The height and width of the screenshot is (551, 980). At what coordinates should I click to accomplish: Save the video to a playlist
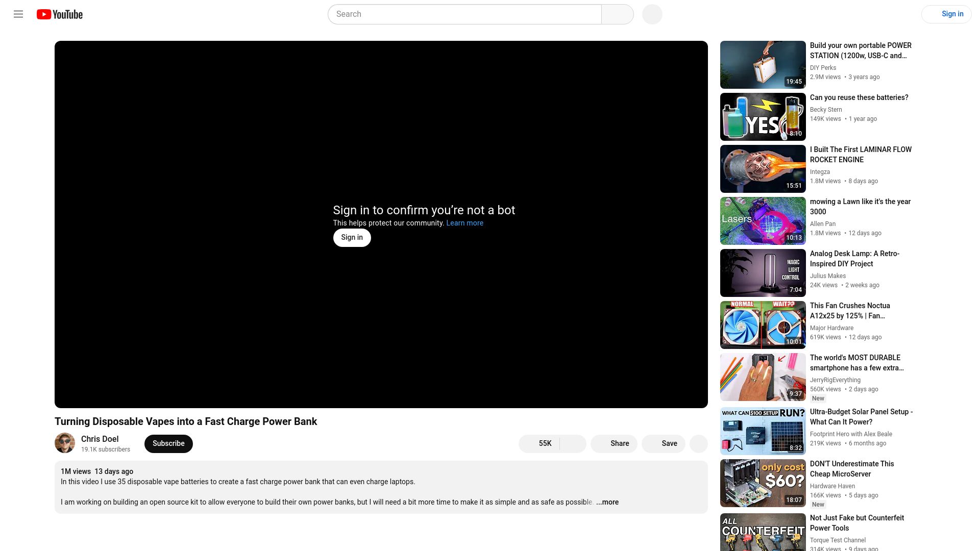tap(664, 443)
